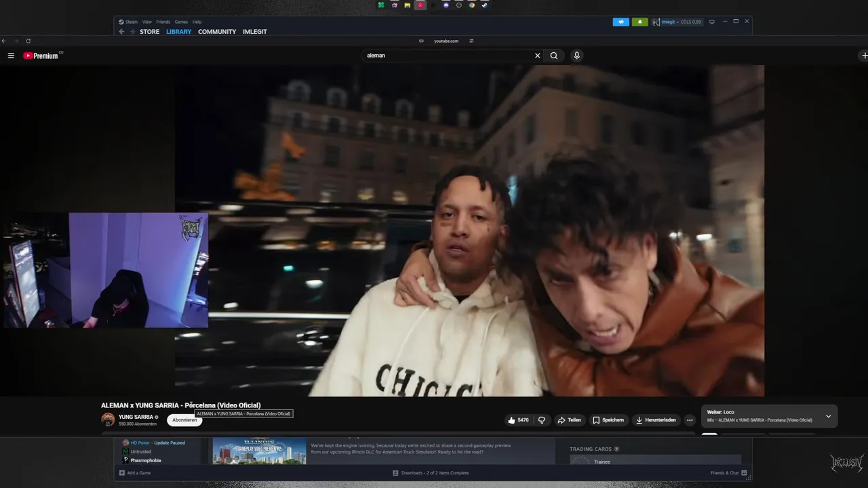The image size is (868, 488).
Task: Open Steam Downloads status
Action: (x=431, y=473)
